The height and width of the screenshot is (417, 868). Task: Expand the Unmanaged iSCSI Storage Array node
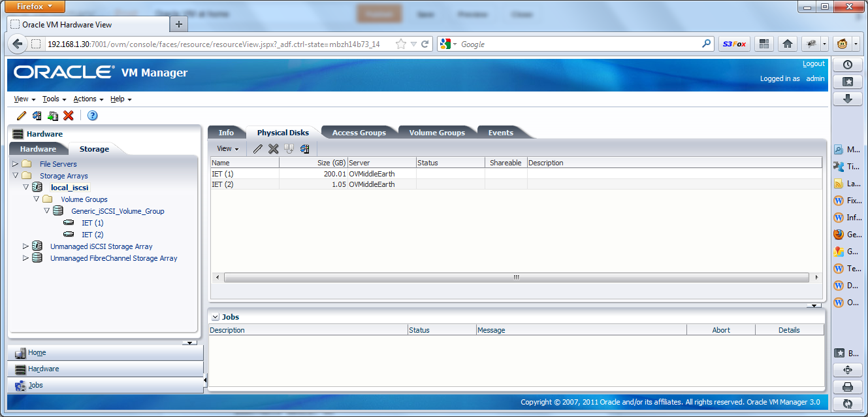tap(26, 246)
